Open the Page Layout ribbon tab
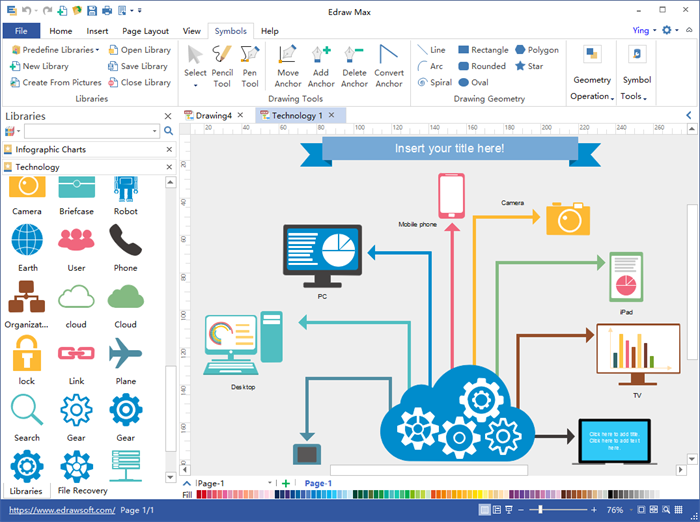Screen dimensions: 700x522 click(x=148, y=31)
